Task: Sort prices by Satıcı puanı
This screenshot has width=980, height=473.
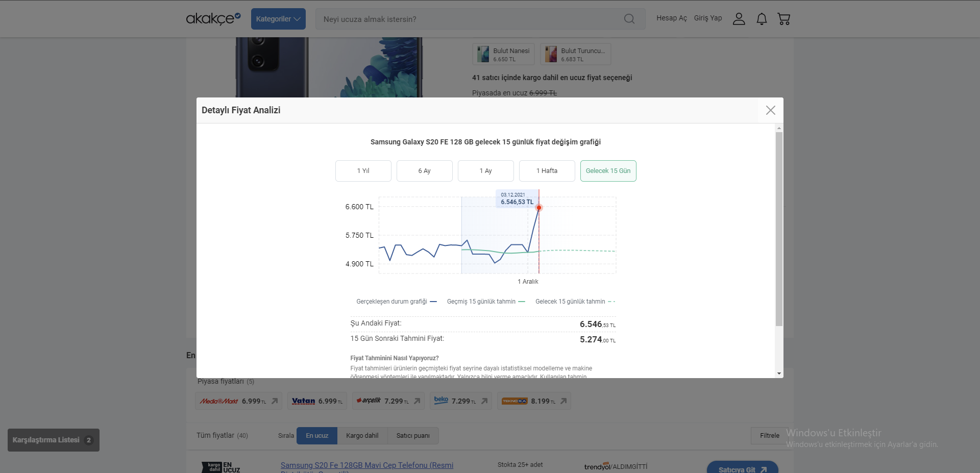Action: click(x=413, y=436)
